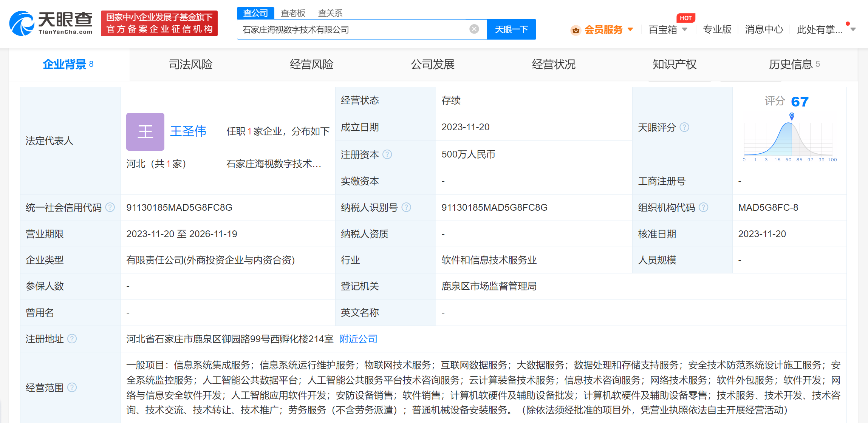Click help icon beside 纳税人识别号
868x423 pixels.
pos(406,207)
